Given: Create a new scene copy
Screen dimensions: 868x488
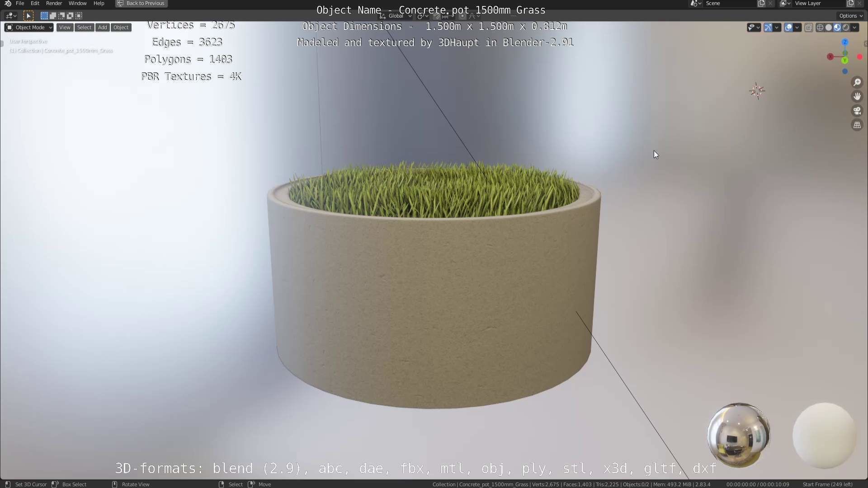Looking at the screenshot, I should (762, 3).
